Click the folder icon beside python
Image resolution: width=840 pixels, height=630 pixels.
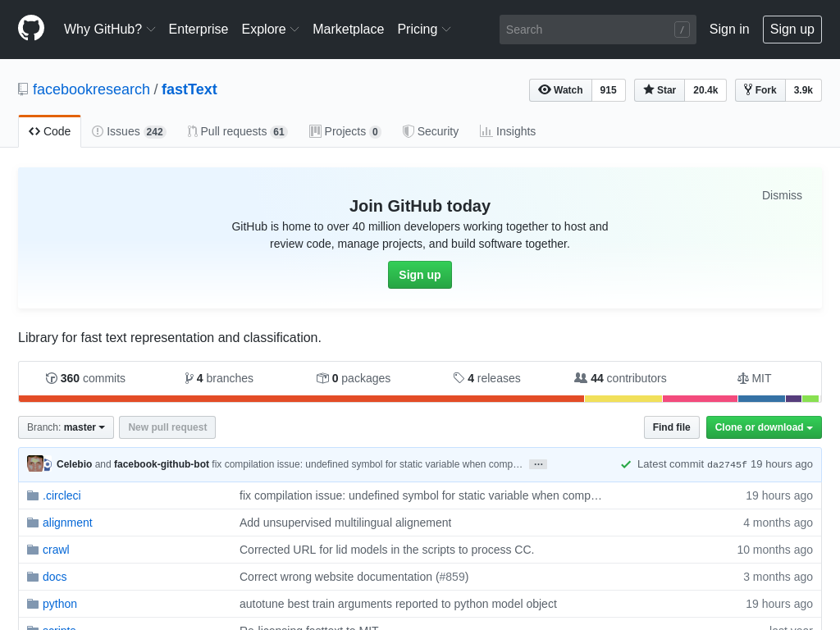[x=33, y=604]
